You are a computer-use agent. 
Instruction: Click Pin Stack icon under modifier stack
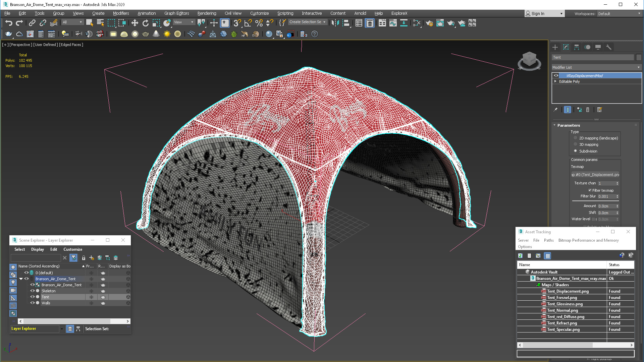[x=555, y=110]
